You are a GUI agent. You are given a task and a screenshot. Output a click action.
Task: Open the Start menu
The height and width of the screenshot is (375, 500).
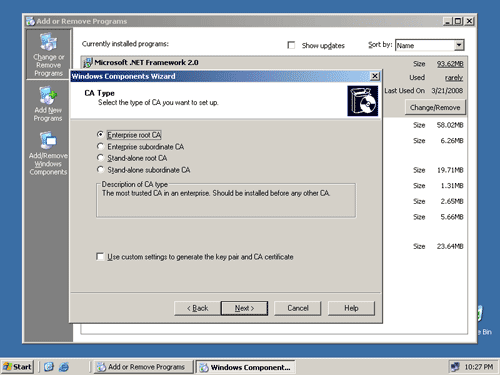pyautogui.click(x=17, y=367)
